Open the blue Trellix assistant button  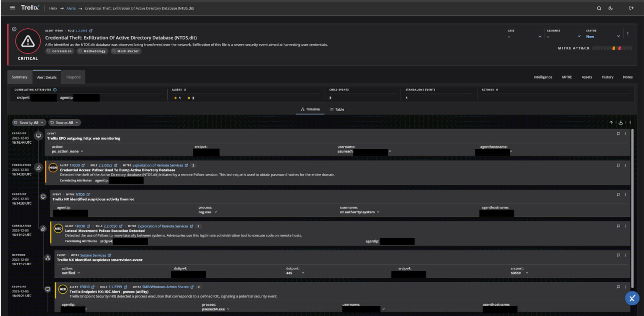click(632, 298)
